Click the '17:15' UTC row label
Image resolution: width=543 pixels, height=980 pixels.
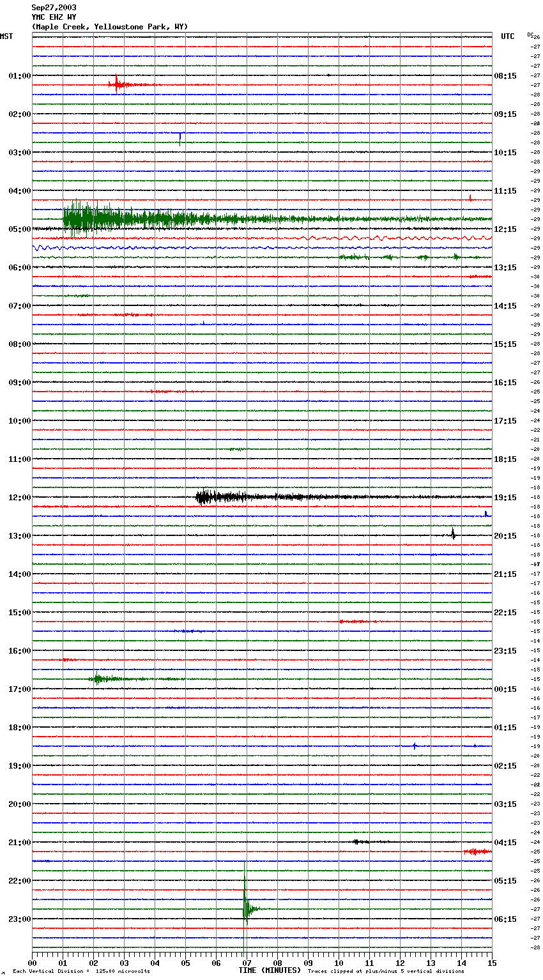click(x=505, y=421)
